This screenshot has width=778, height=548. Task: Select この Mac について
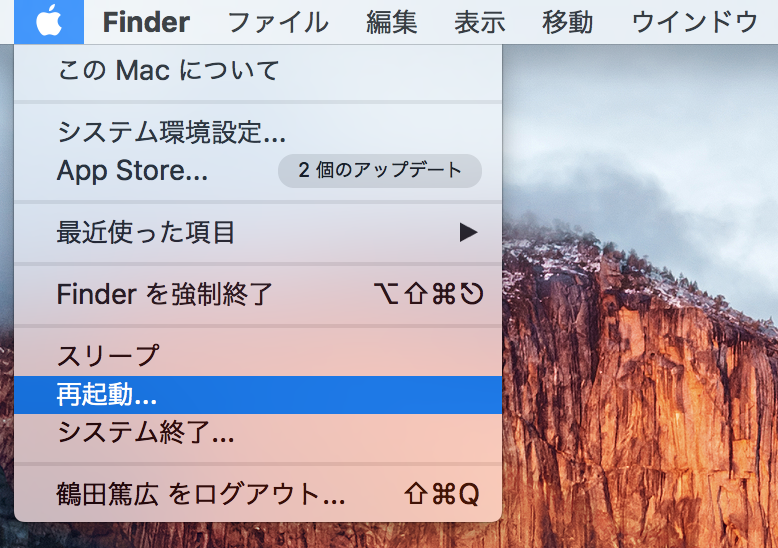pos(258,70)
